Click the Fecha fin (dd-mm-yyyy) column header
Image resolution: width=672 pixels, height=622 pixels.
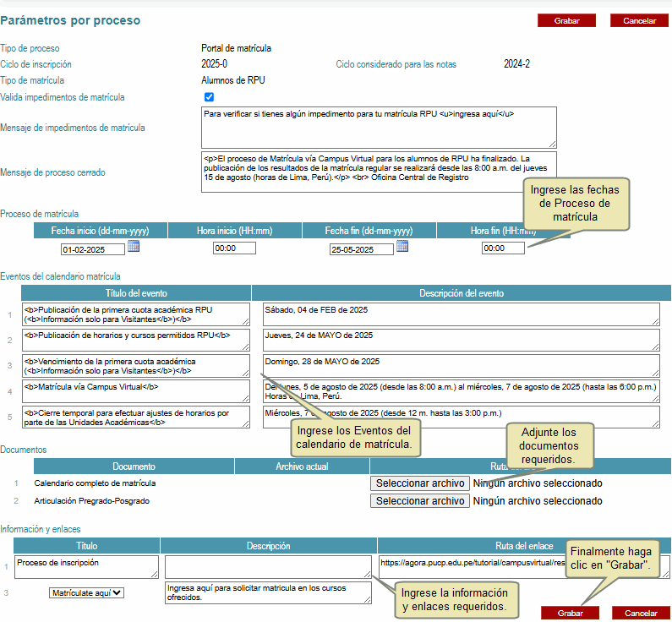[369, 231]
